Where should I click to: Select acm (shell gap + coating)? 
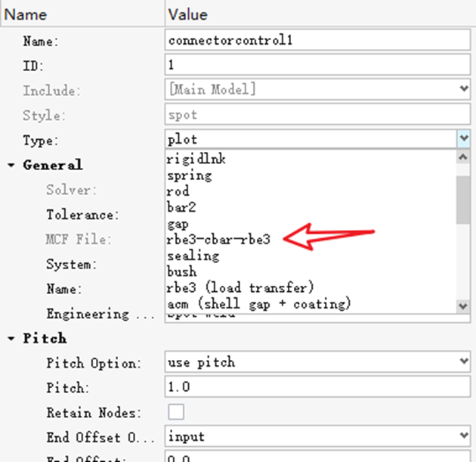click(x=259, y=304)
